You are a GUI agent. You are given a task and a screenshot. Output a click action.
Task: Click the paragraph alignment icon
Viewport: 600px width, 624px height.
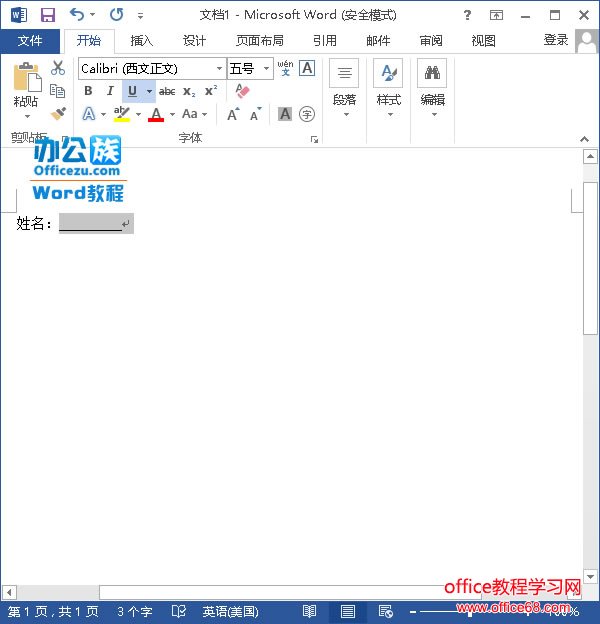click(344, 73)
